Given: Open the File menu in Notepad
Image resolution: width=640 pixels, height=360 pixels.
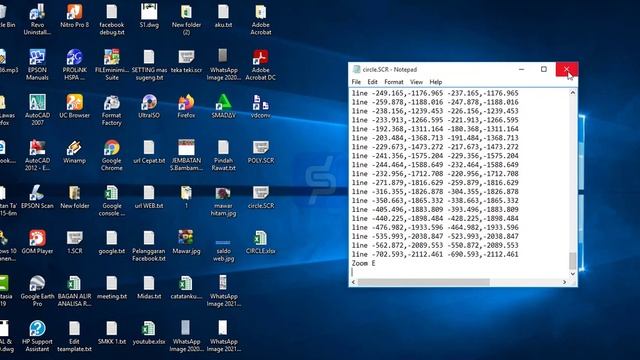Looking at the screenshot, I should pyautogui.click(x=356, y=82).
